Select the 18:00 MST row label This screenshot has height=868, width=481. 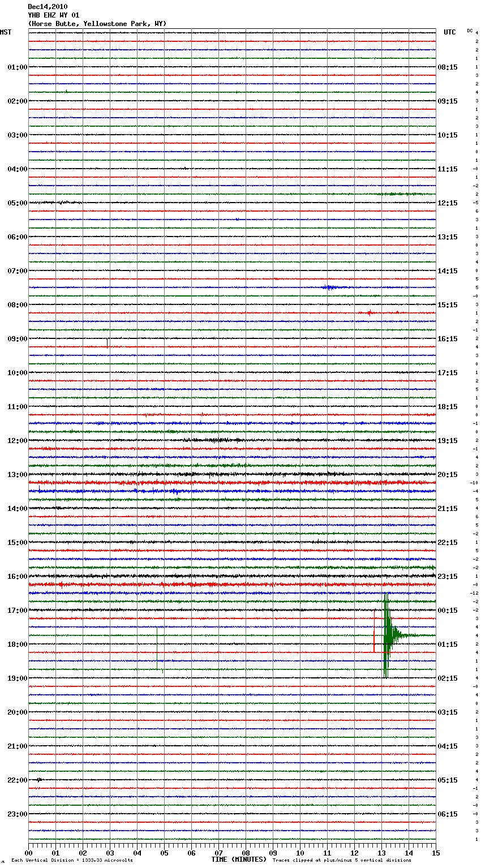18,644
